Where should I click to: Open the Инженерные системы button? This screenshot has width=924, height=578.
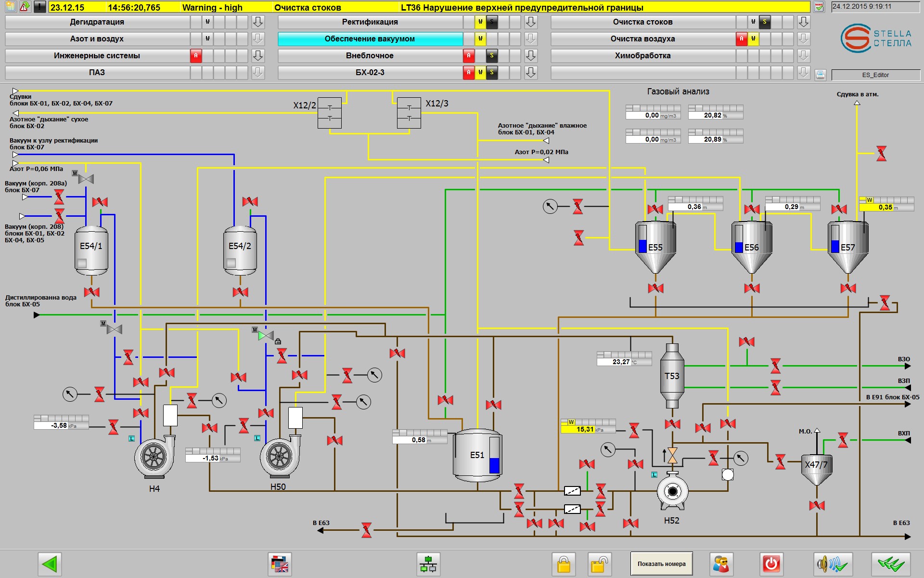pyautogui.click(x=97, y=55)
